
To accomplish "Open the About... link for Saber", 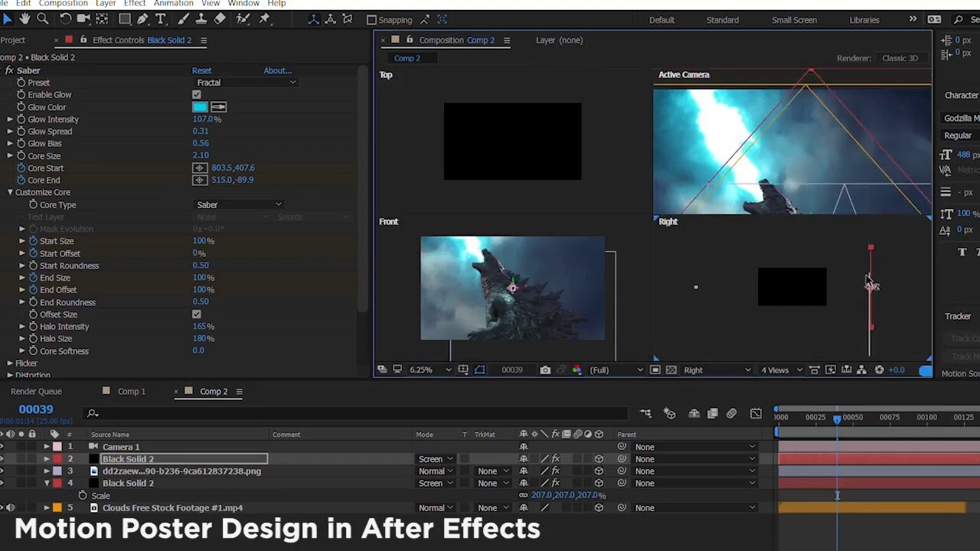I will tap(278, 70).
